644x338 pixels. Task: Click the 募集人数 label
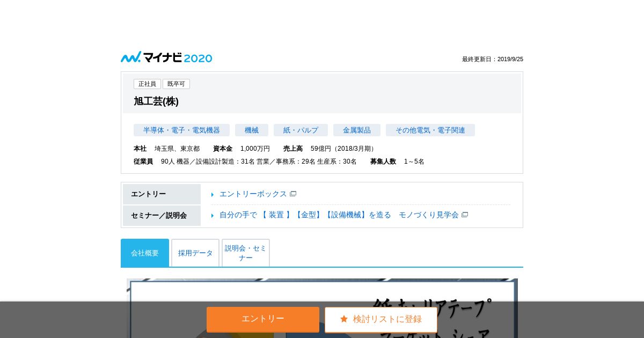tap(383, 161)
